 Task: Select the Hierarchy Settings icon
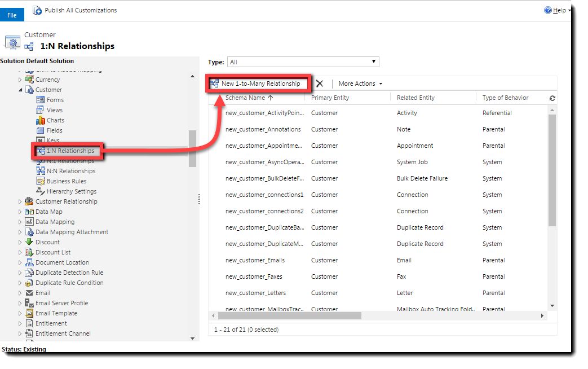coord(40,191)
